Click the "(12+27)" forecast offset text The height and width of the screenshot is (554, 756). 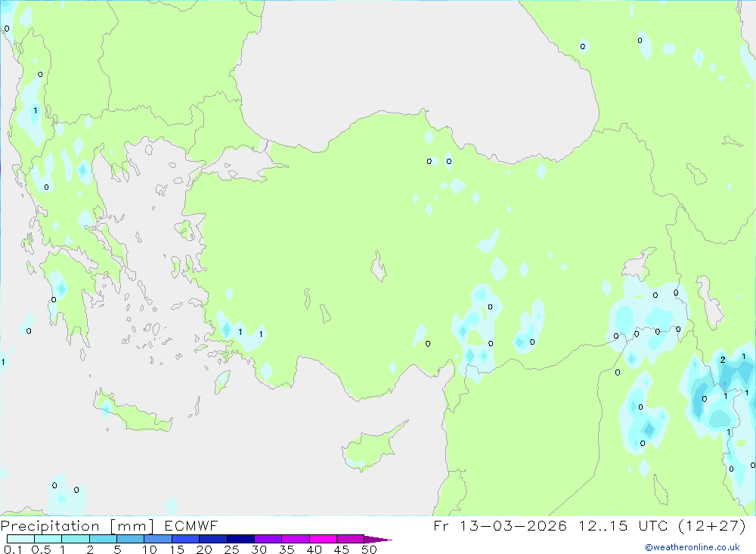point(711,525)
